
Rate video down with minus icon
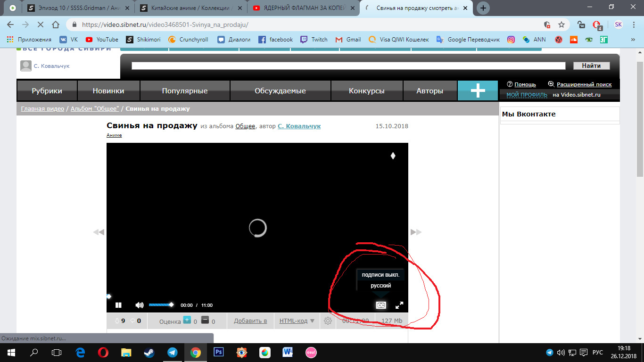click(x=205, y=320)
